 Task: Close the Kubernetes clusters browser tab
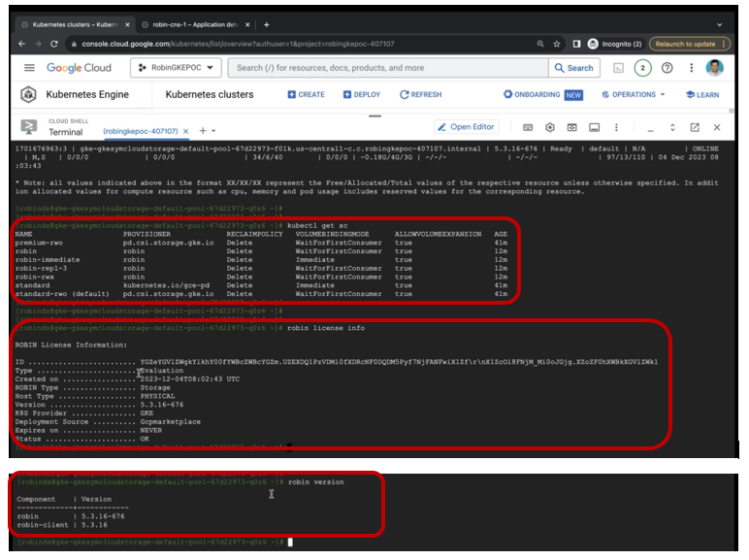[x=127, y=24]
